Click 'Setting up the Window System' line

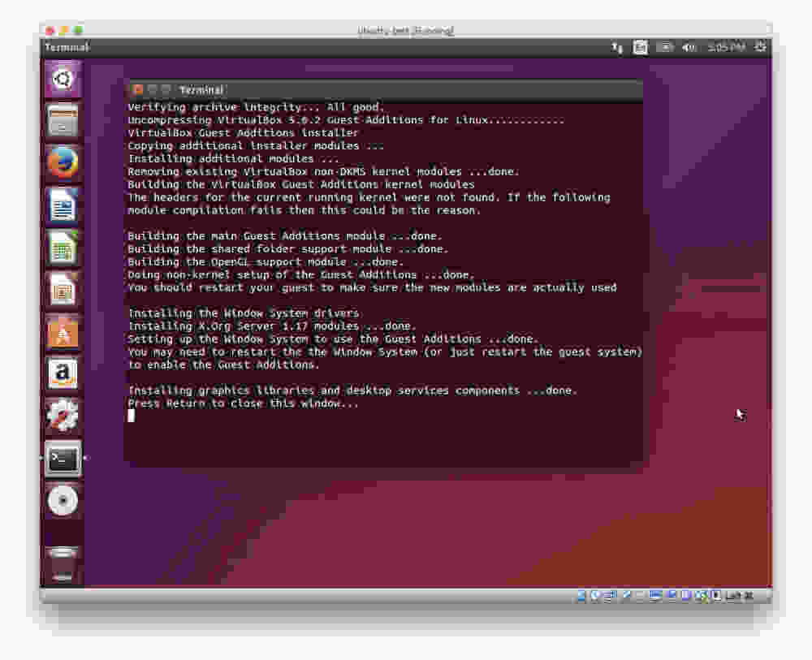click(333, 339)
